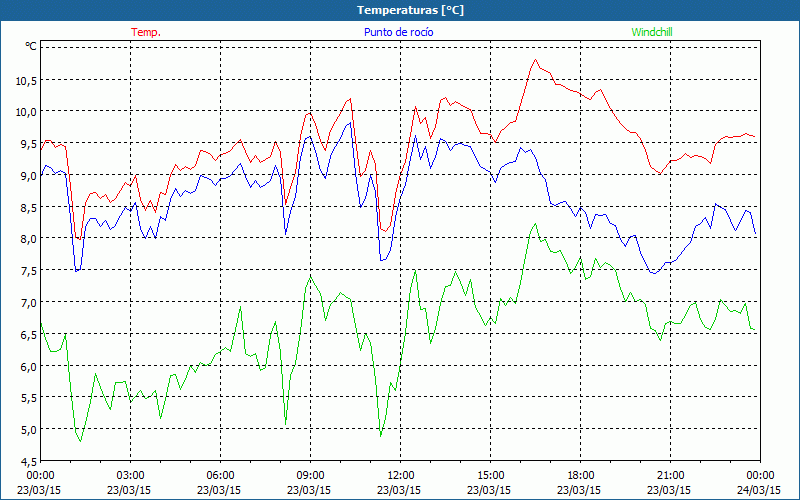The image size is (800, 500).
Task: Click the 03:00 time axis label
Action: point(131,476)
